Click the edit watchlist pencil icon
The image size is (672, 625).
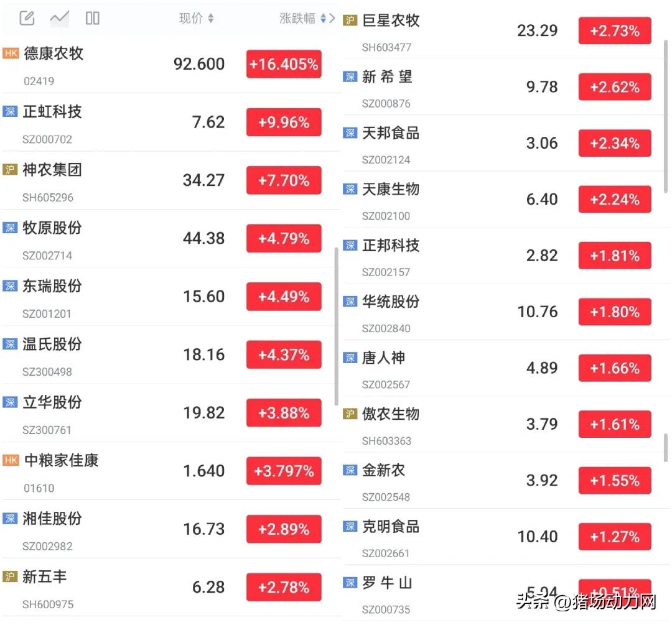[27, 18]
